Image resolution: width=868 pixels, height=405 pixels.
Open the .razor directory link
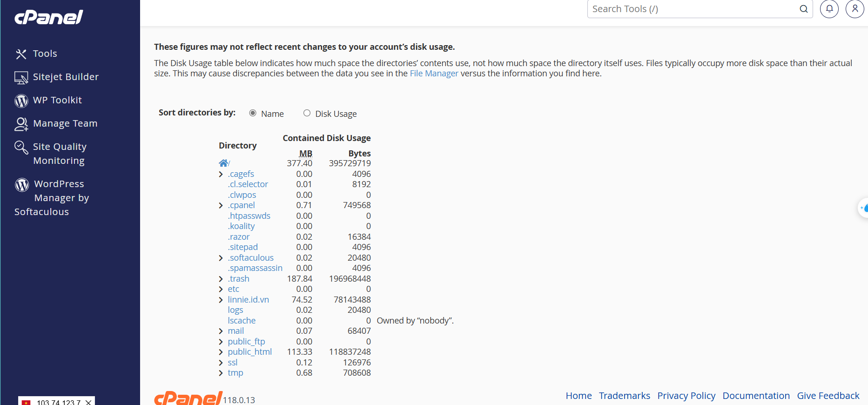(x=238, y=237)
